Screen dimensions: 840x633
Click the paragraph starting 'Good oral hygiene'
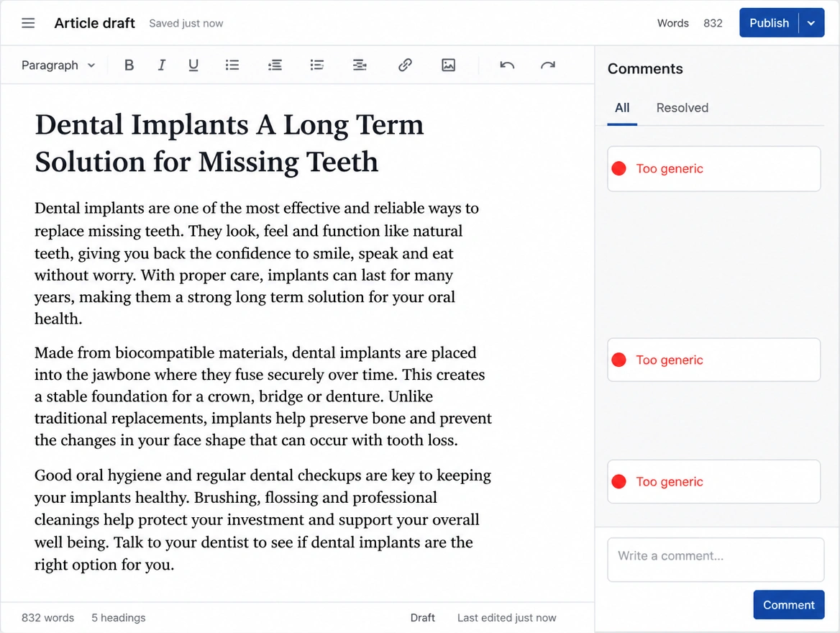pos(262,519)
